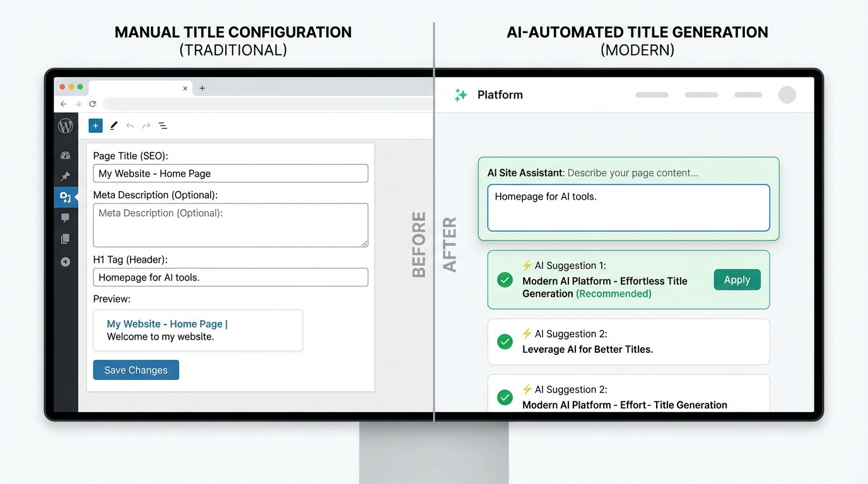Click the WordPress logo in the sidebar
Viewport: 868px width, 484px height.
(66, 125)
